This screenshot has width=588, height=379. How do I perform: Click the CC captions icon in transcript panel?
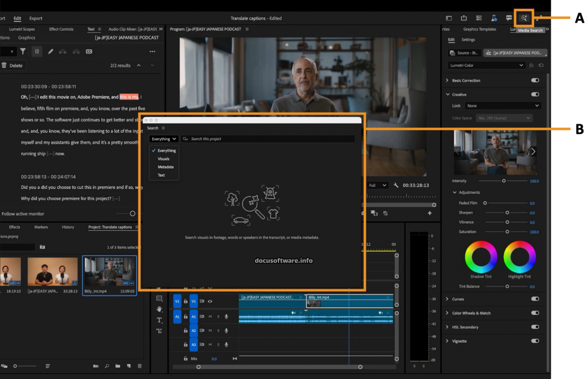click(x=89, y=51)
